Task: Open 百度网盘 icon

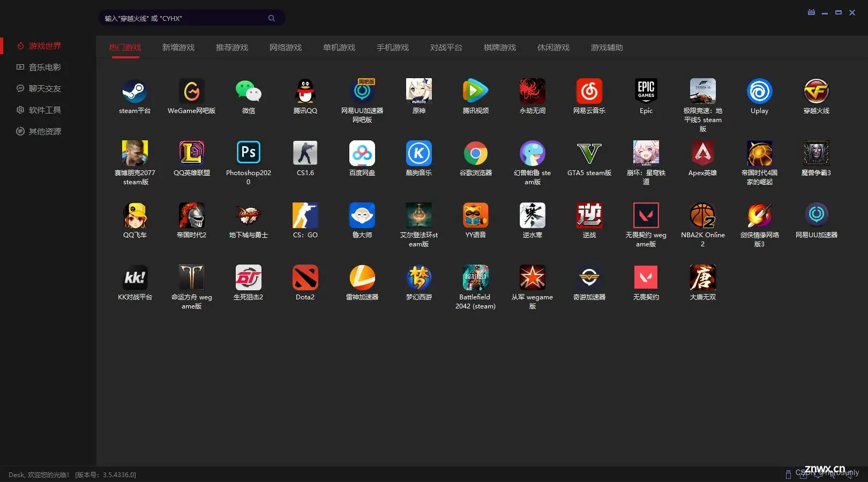Action: [x=362, y=154]
